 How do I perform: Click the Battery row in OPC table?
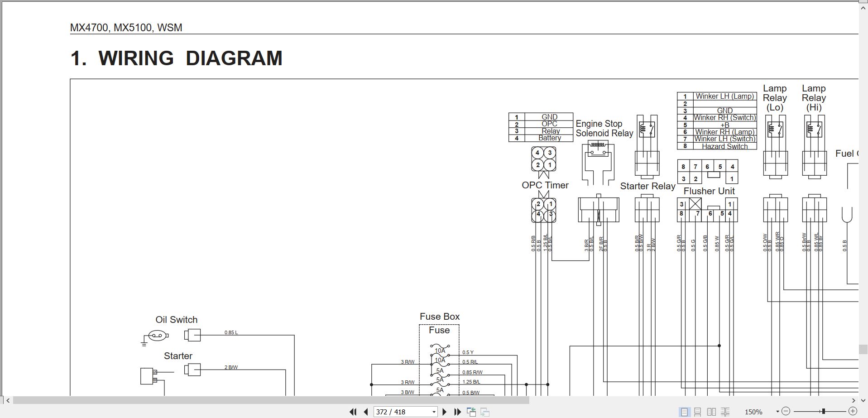click(x=541, y=138)
